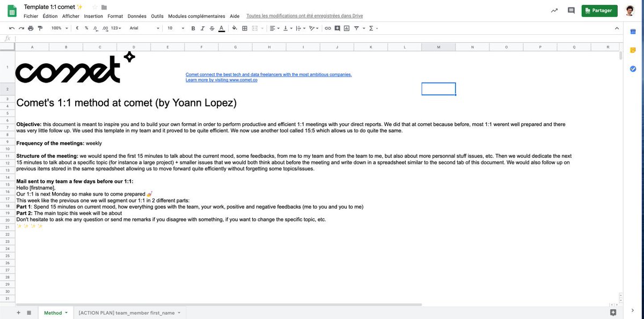
Task: Format as percent with % icon
Action: (x=86, y=28)
